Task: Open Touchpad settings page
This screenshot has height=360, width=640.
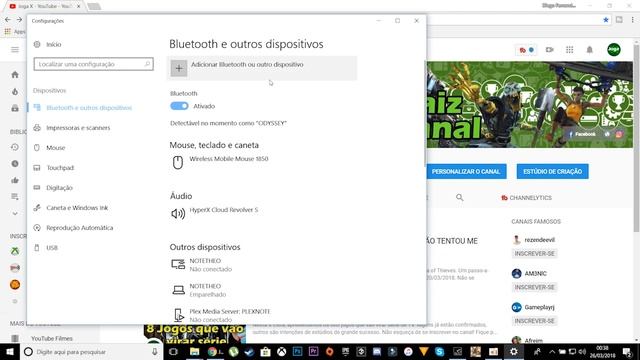Action: coord(60,168)
